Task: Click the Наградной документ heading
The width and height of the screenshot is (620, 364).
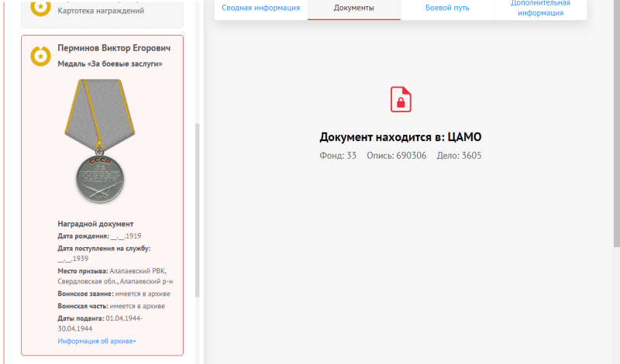Action: (x=95, y=224)
